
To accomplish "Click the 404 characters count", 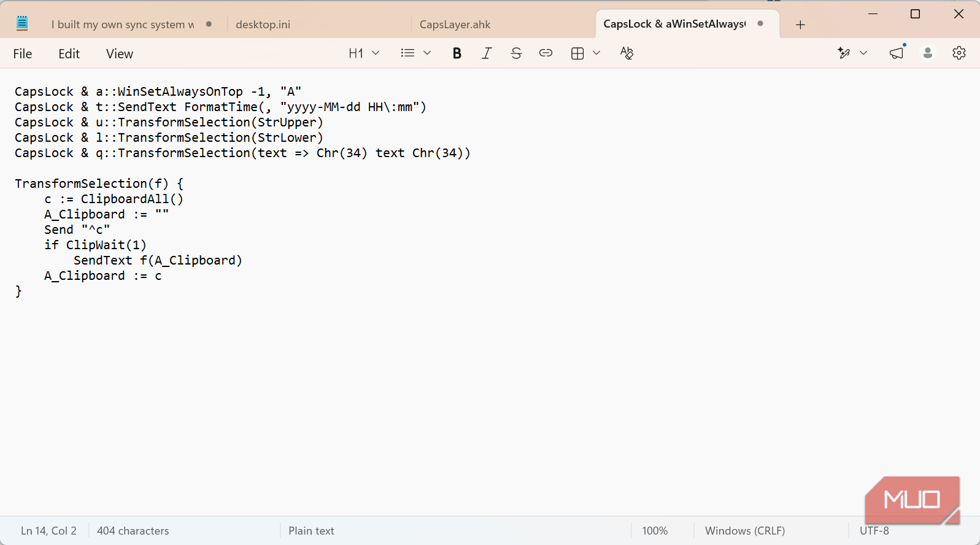I will pyautogui.click(x=133, y=531).
